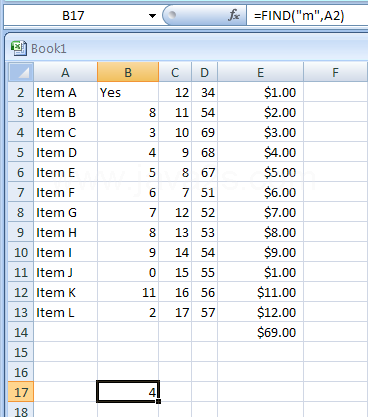
Task: Click the fill handle of cell B17
Action: [x=158, y=401]
